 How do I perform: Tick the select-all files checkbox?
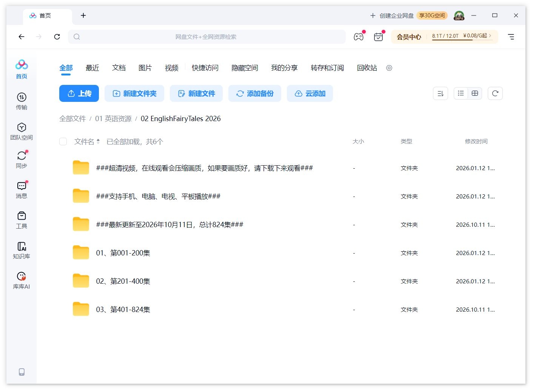coord(63,141)
